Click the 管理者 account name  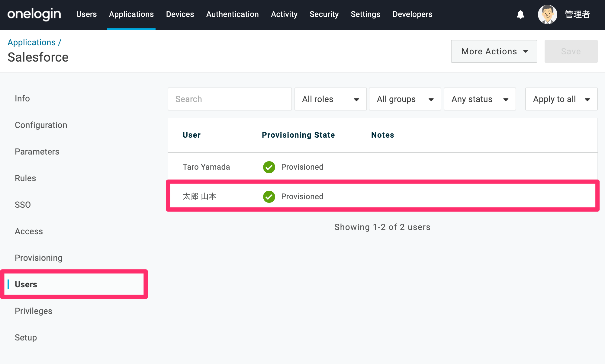click(577, 14)
